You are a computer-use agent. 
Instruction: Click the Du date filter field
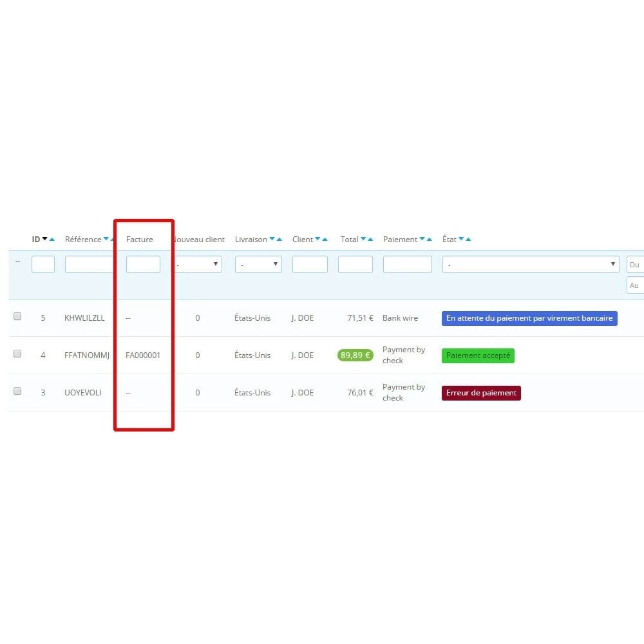click(636, 265)
